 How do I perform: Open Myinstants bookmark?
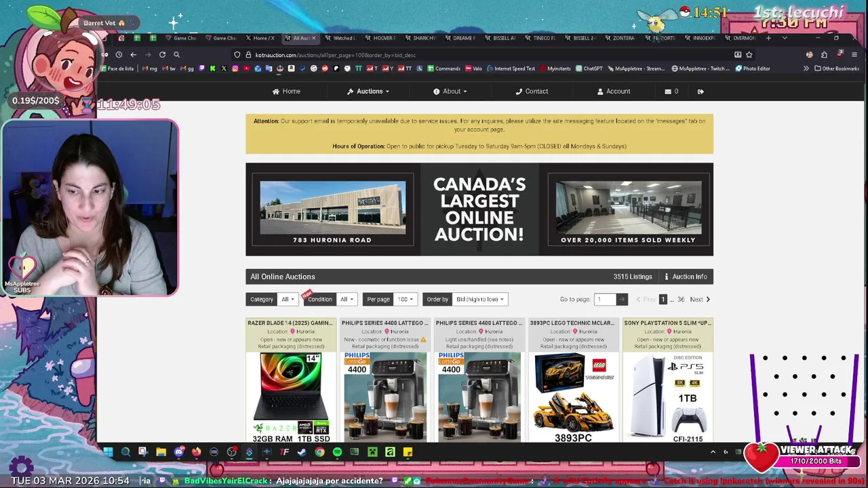click(x=555, y=68)
